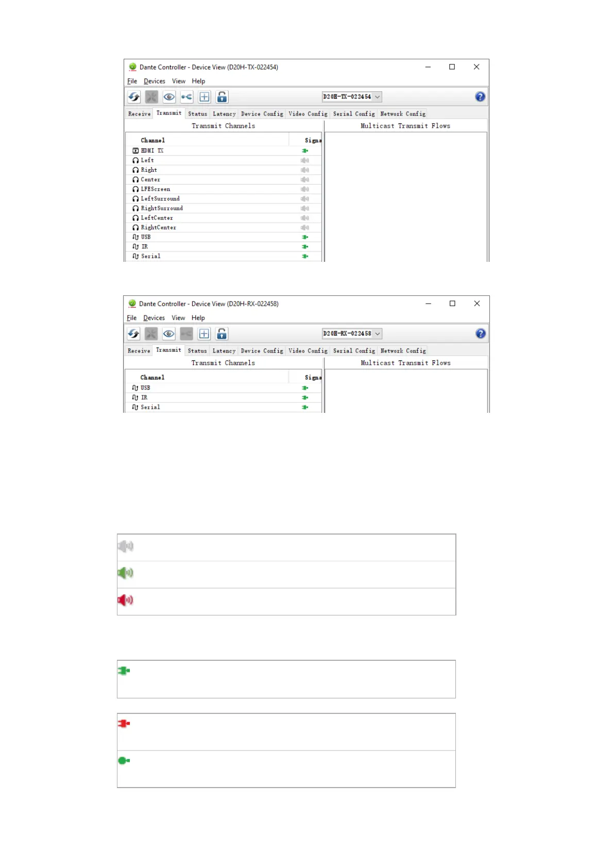This screenshot has height=868, width=613.
Task: Select the Left channel row
Action: point(224,160)
